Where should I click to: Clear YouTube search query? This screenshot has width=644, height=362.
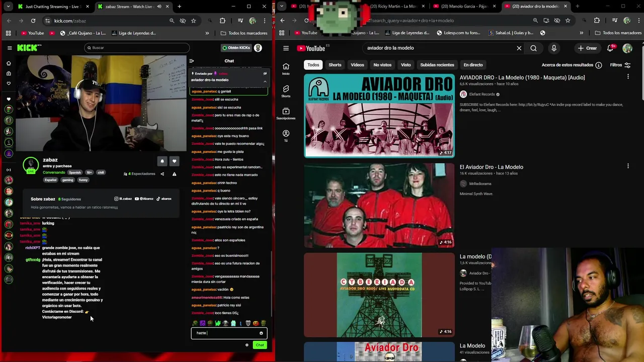point(519,48)
